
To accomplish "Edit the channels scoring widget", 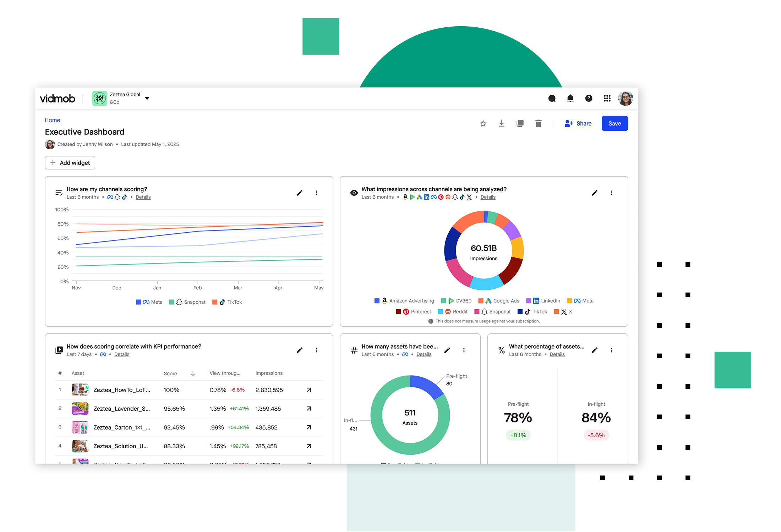I will tap(300, 193).
